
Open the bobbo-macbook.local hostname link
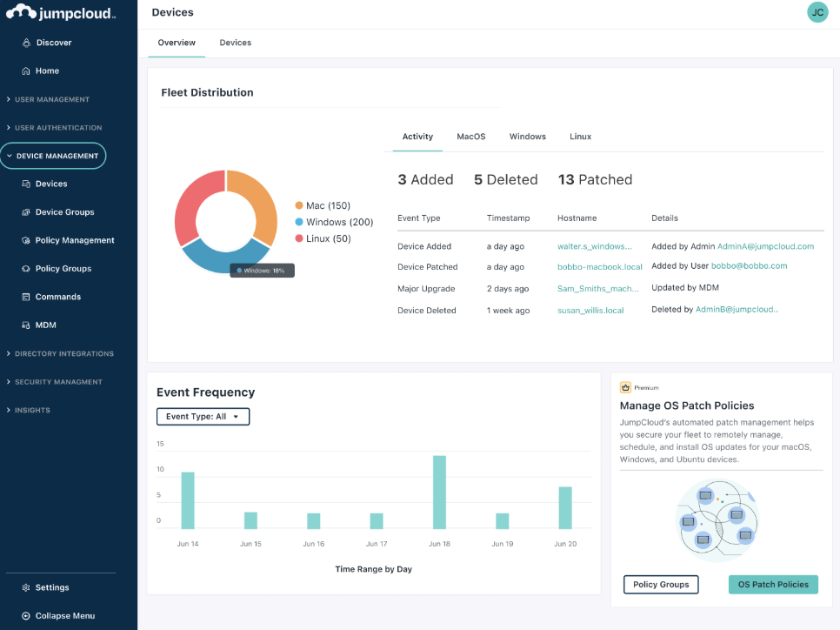click(599, 267)
